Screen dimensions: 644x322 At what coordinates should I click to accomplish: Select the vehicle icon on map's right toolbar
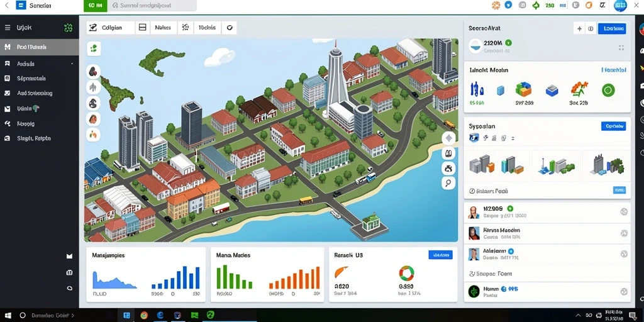point(448,168)
